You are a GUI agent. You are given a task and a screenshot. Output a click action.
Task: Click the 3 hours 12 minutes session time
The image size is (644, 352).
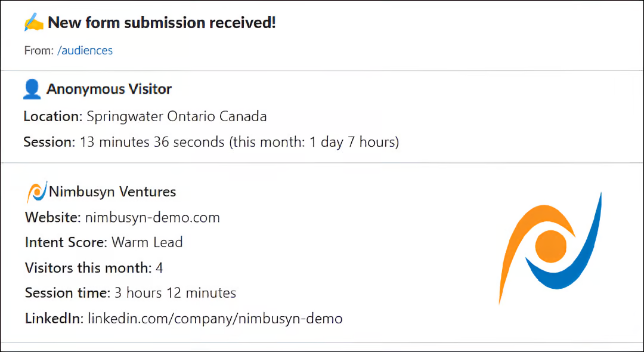pos(175,293)
